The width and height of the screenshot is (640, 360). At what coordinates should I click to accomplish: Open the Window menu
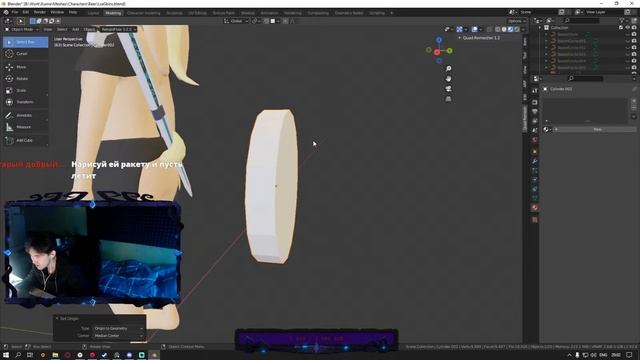pos(57,12)
